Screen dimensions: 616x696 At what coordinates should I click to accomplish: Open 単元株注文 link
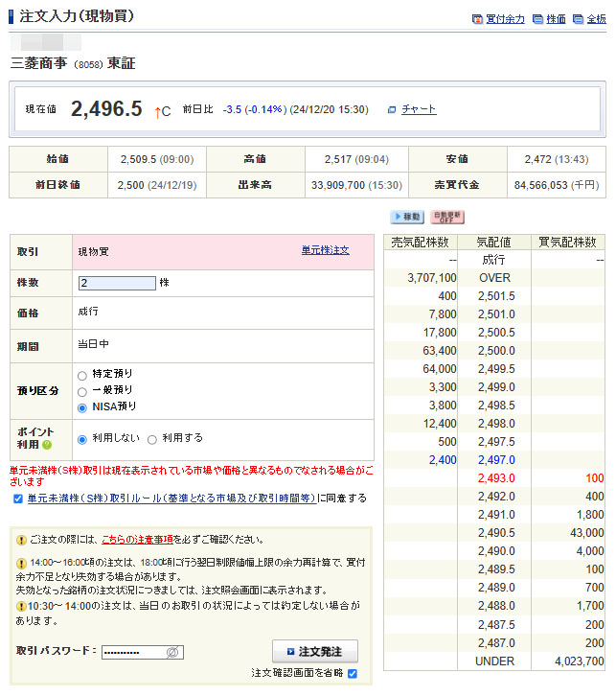click(325, 250)
